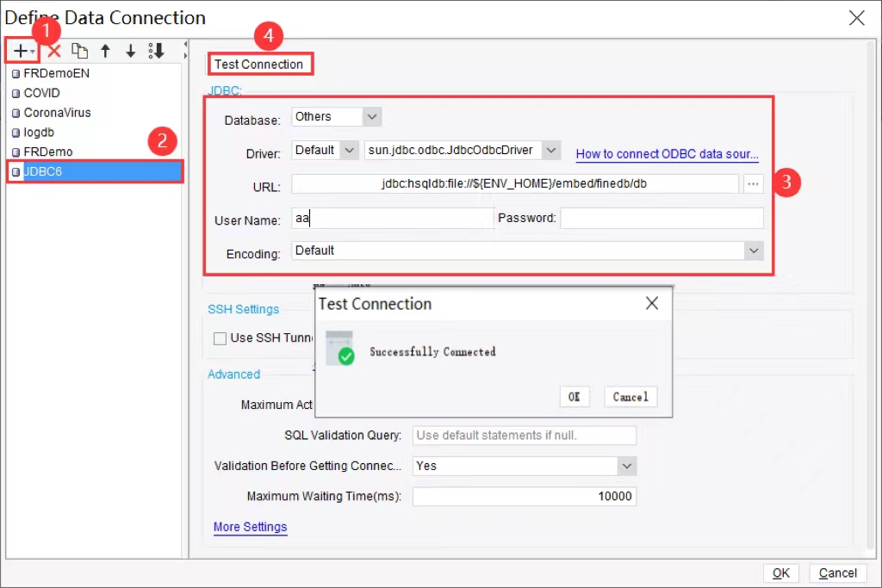Image resolution: width=882 pixels, height=588 pixels.
Task: Change Validation Before Getting Connection setting
Action: coord(628,466)
